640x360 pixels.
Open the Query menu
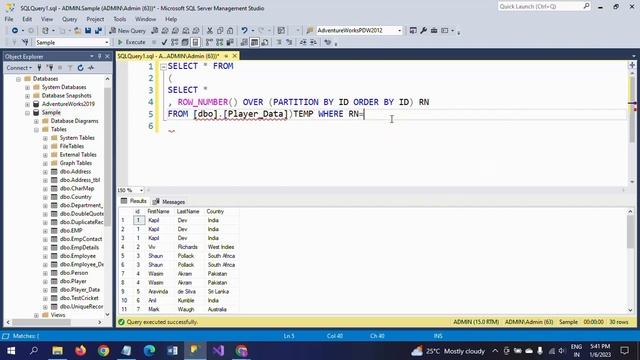(69, 19)
